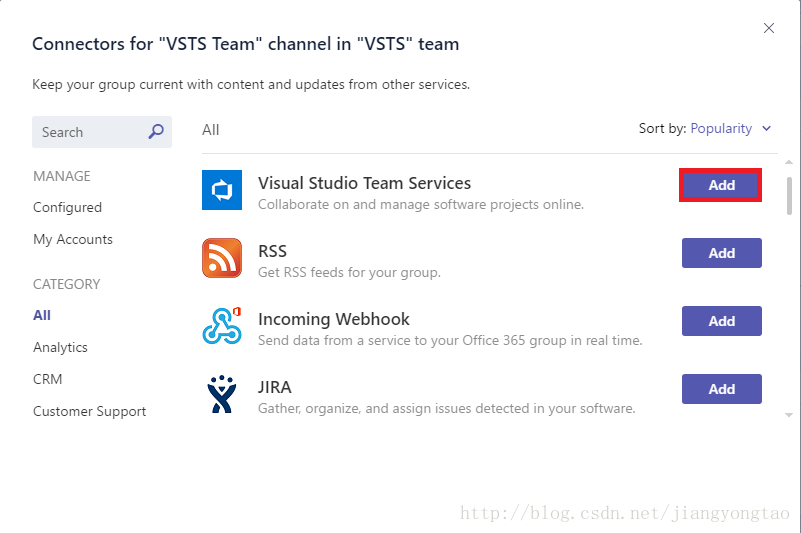Select the Customer Support category
The image size is (801, 533).
[89, 411]
